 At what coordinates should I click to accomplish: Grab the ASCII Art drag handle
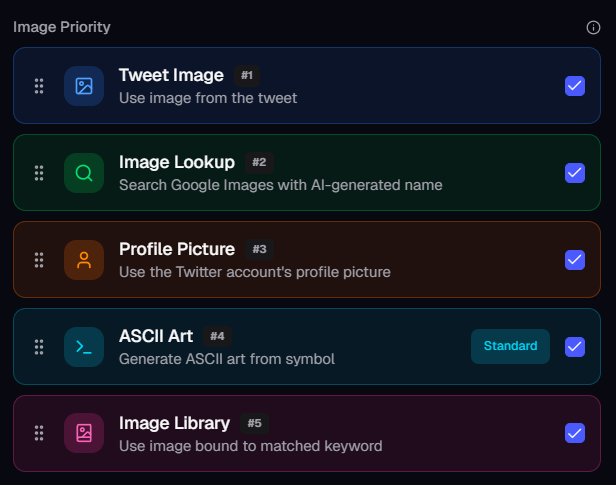pyautogui.click(x=39, y=347)
